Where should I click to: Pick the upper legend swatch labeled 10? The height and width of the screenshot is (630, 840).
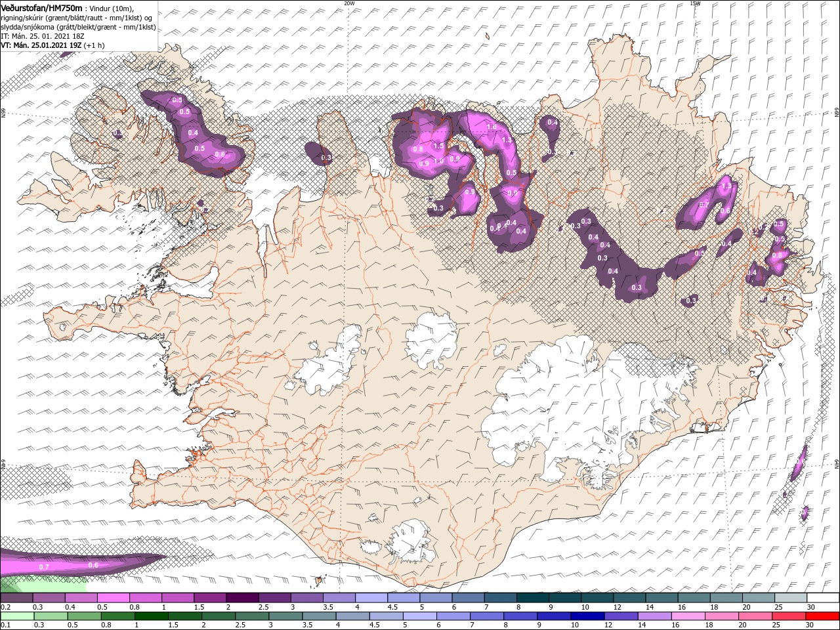point(597,598)
